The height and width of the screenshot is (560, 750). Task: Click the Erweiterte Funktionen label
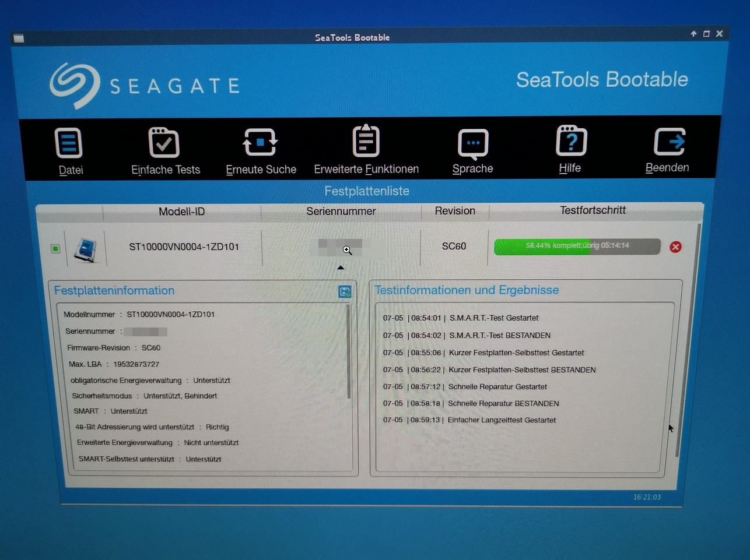366,169
